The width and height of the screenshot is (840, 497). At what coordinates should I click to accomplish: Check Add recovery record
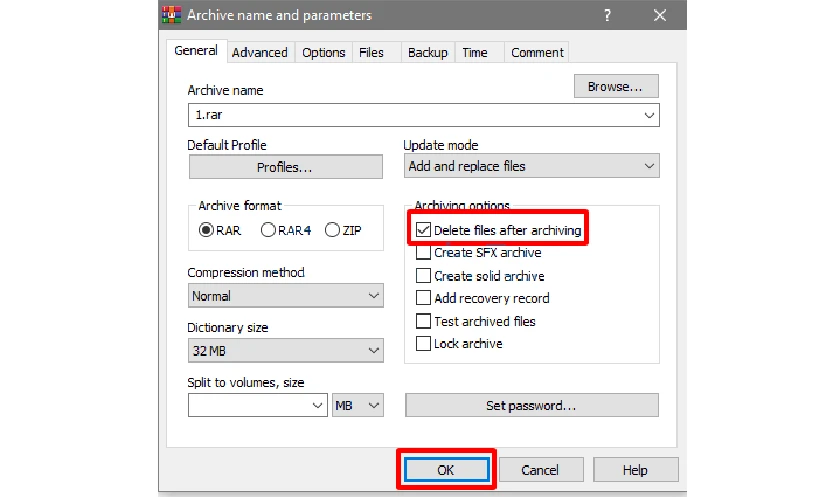pos(423,298)
